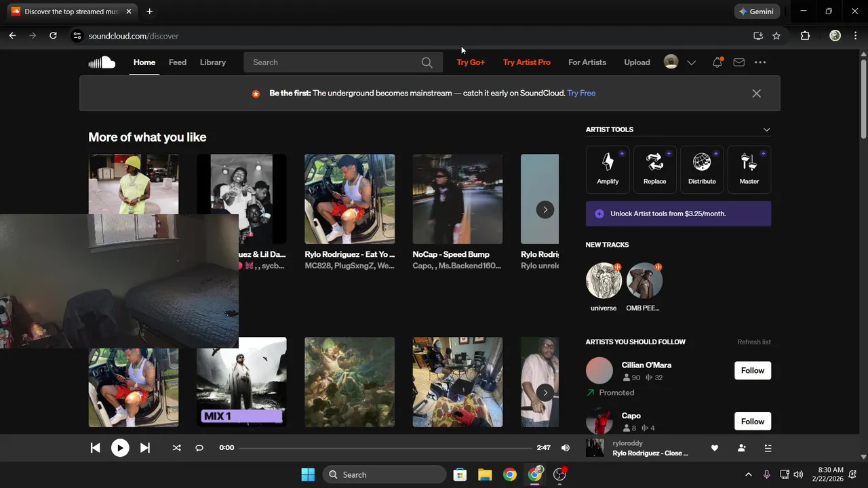Open the profile avatar menu
This screenshot has width=868, height=488.
[x=671, y=62]
